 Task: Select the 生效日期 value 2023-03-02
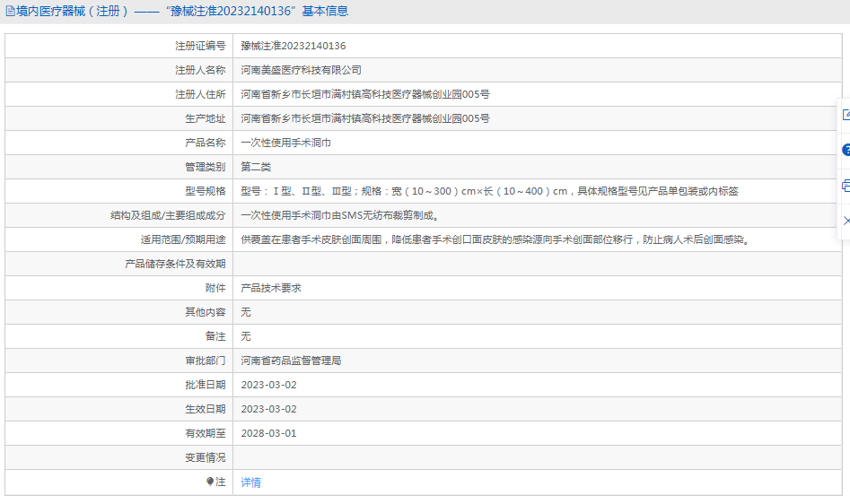269,409
